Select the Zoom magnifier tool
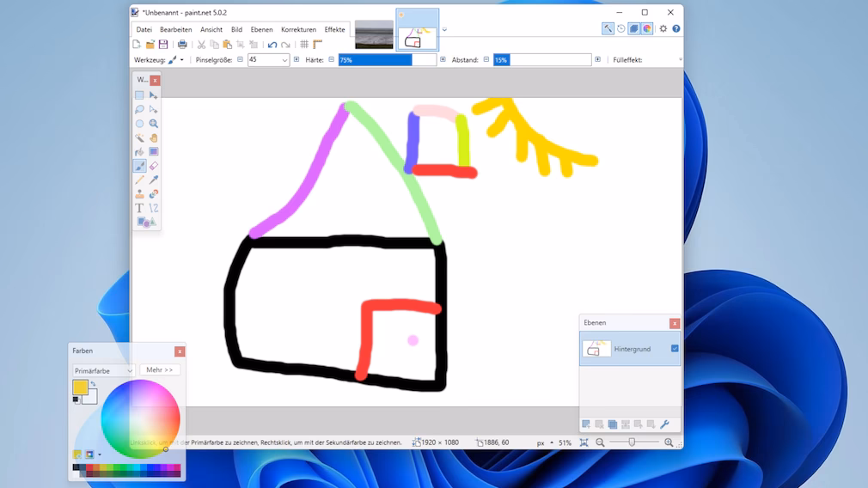The image size is (868, 488). 153,124
